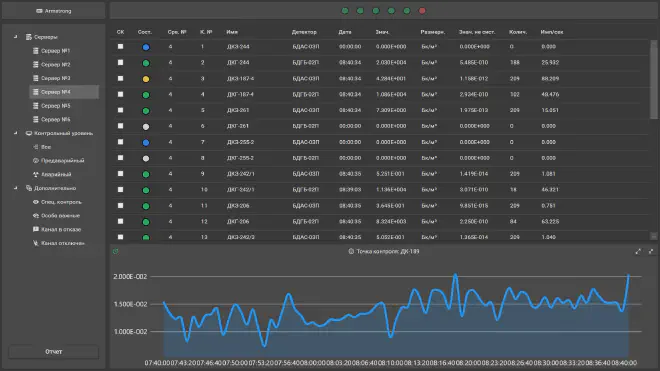The width and height of the screenshot is (660, 371).
Task: Click the ДКГ-255-2 name cell
Action: [240, 158]
